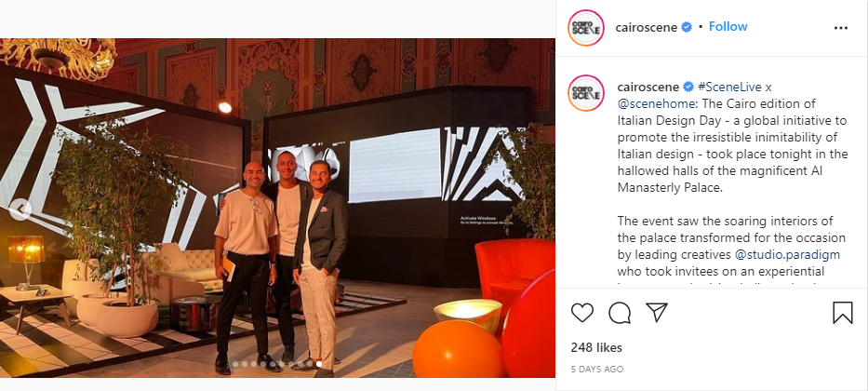View the 248 likes list
The width and height of the screenshot is (868, 391).
click(x=596, y=348)
